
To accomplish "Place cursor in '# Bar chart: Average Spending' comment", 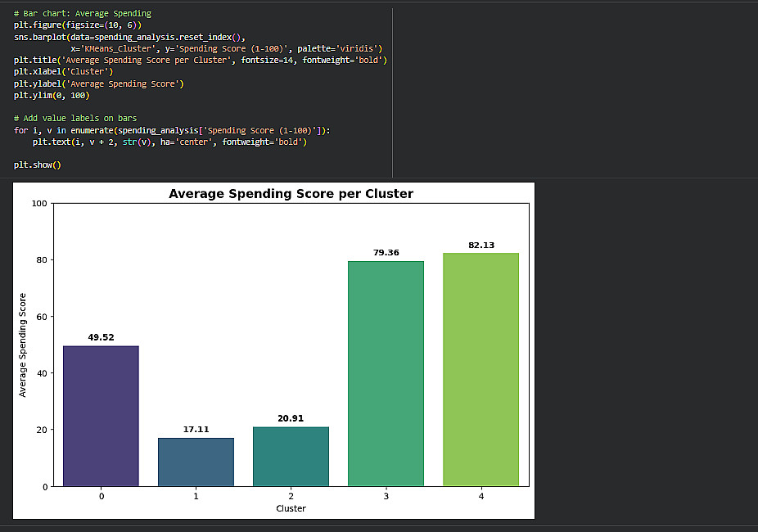I will (x=82, y=14).
